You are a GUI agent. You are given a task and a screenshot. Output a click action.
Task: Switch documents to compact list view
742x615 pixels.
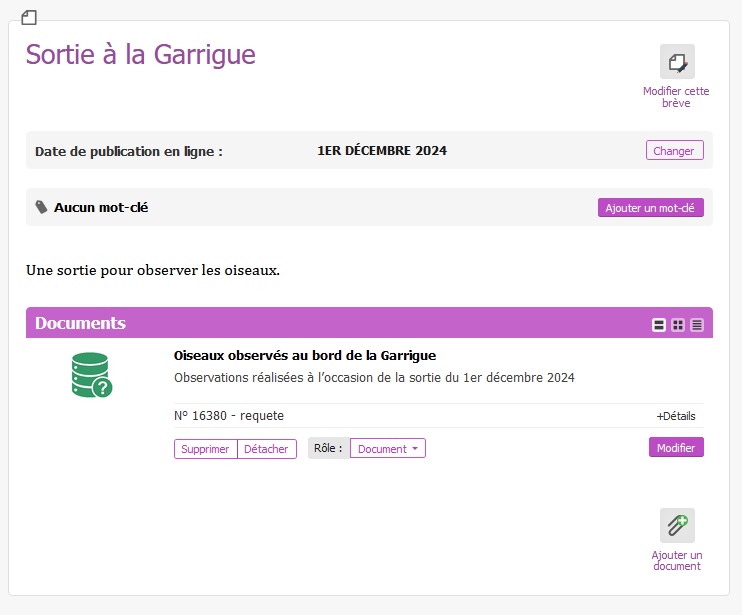click(x=697, y=324)
